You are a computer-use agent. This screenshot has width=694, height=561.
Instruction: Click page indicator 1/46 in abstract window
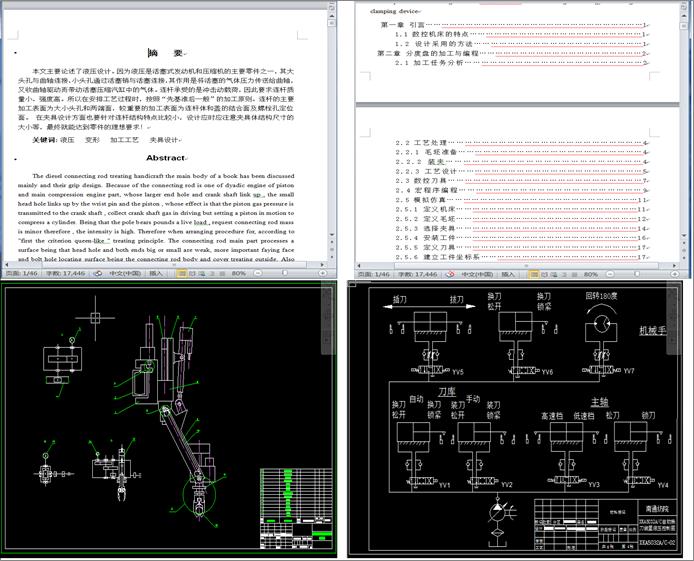21,273
